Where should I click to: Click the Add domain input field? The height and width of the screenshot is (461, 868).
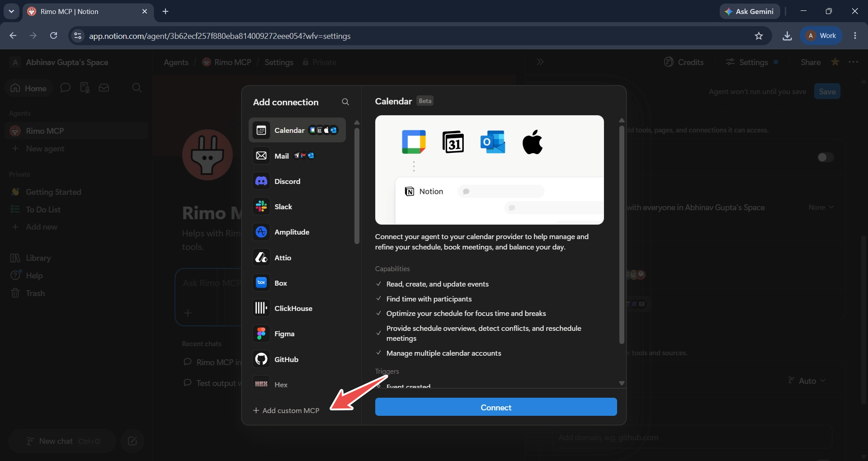692,437
